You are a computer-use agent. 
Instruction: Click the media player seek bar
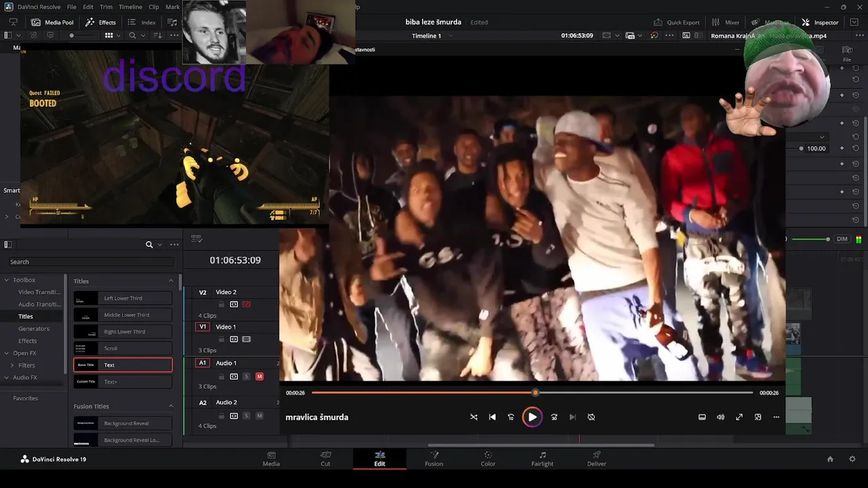point(532,392)
